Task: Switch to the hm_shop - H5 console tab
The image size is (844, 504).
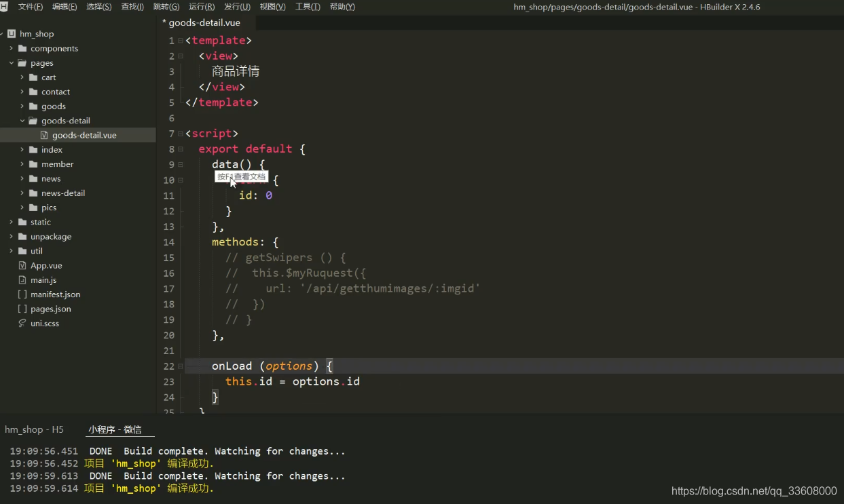Action: pos(34,429)
